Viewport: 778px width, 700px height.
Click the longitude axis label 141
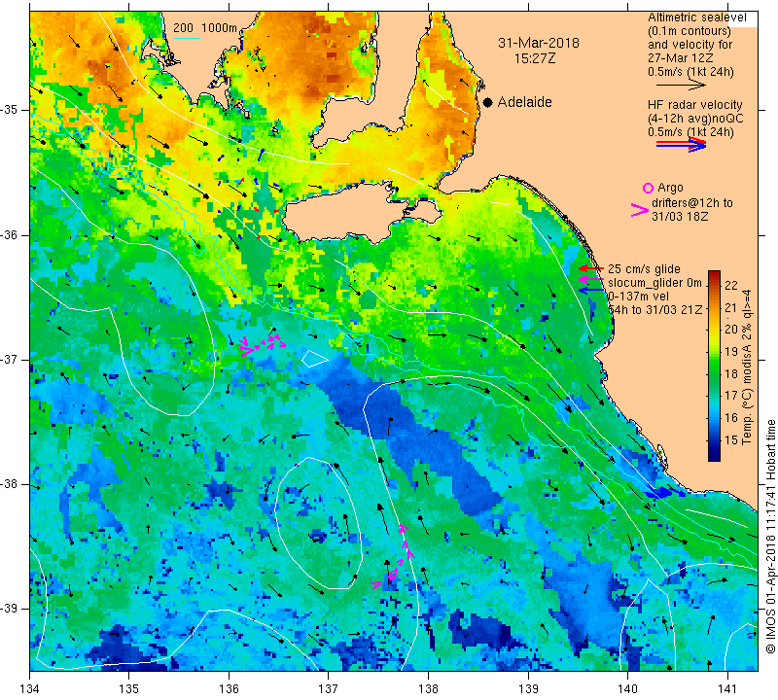(x=727, y=688)
